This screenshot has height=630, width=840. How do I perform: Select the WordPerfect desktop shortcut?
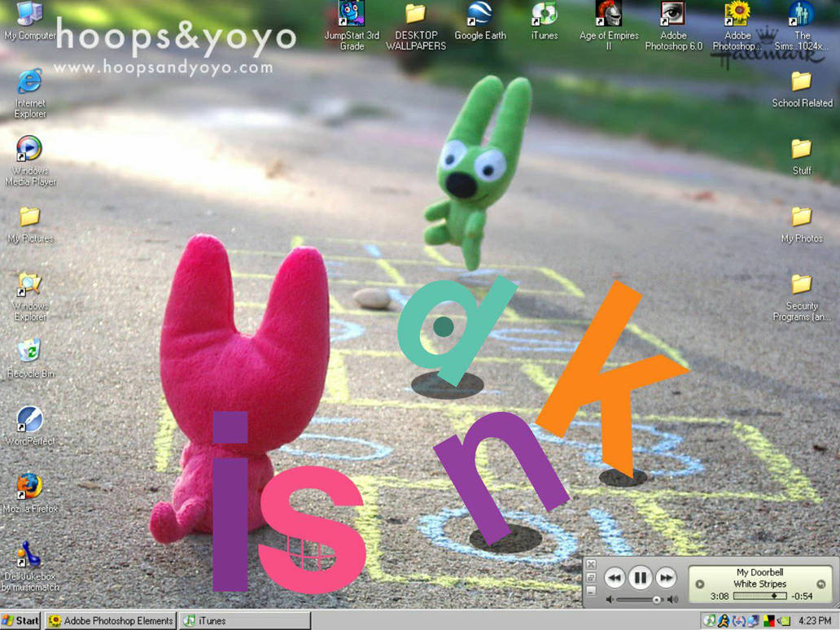click(30, 427)
